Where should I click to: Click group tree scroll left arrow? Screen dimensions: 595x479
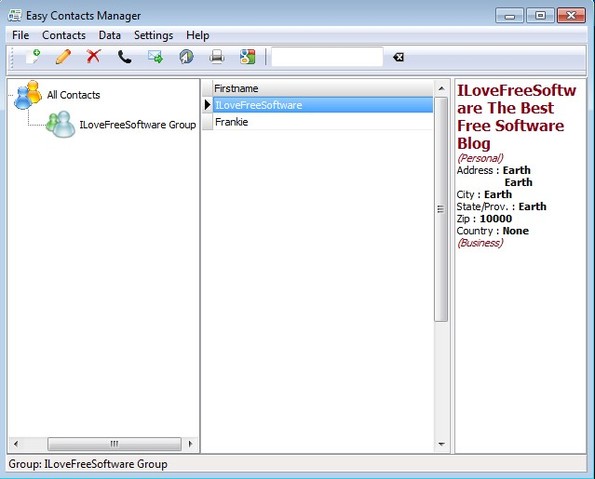point(16,444)
